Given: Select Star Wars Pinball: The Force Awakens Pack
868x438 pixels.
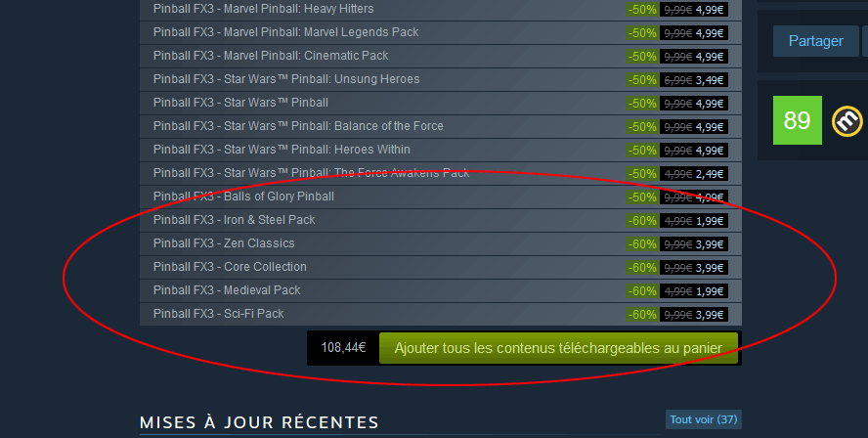Looking at the screenshot, I should coord(441,173).
